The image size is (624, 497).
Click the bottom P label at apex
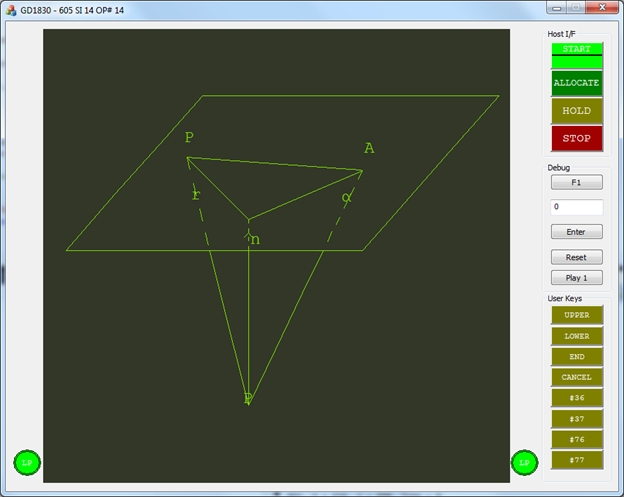click(248, 398)
